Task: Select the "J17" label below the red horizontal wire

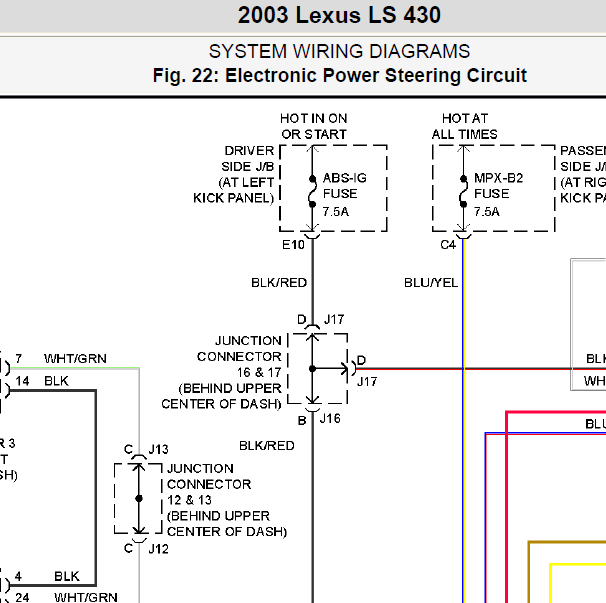Action: (x=367, y=382)
